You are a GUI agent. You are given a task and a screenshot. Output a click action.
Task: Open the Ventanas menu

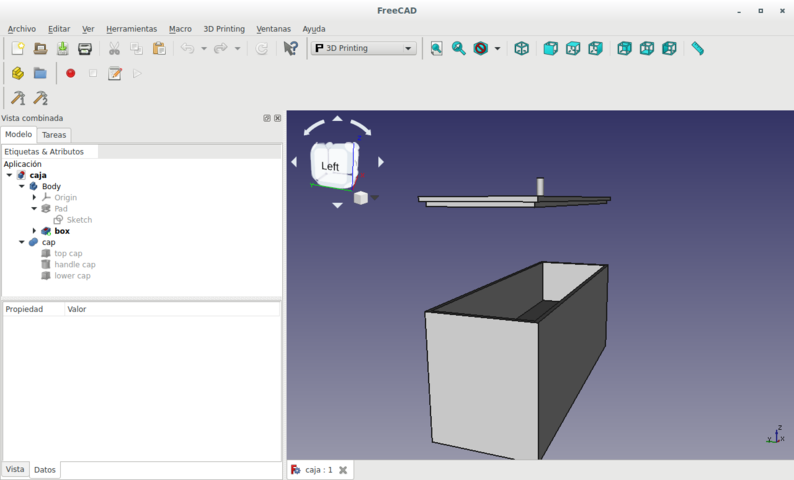coord(273,29)
